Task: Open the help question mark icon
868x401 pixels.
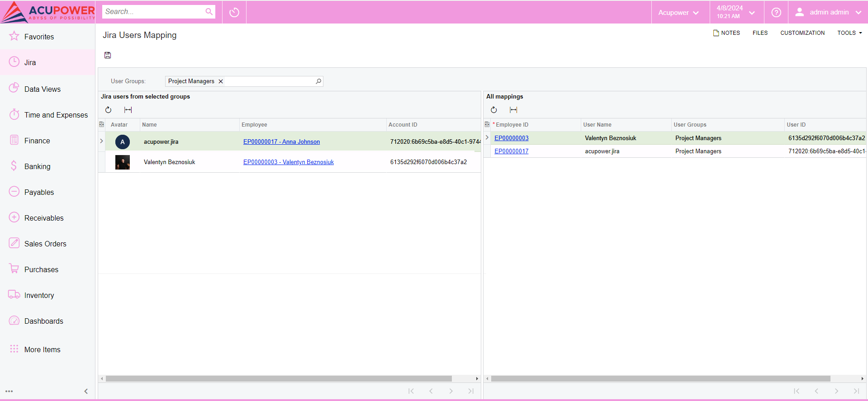Action: tap(776, 12)
